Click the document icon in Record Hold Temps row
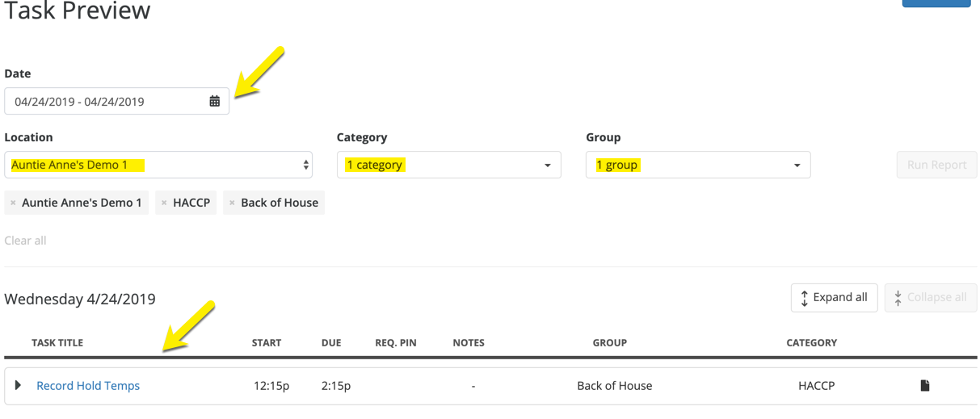 point(925,386)
